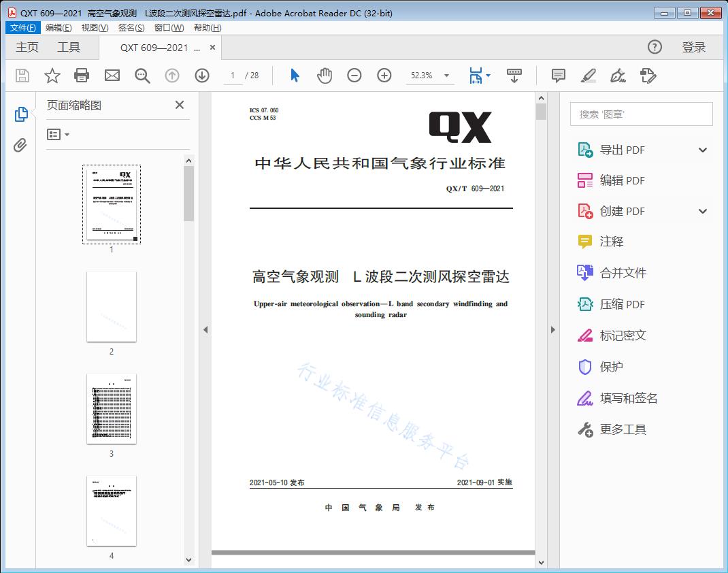Image resolution: width=728 pixels, height=573 pixels.
Task: Add a comment note icon
Action: (559, 76)
